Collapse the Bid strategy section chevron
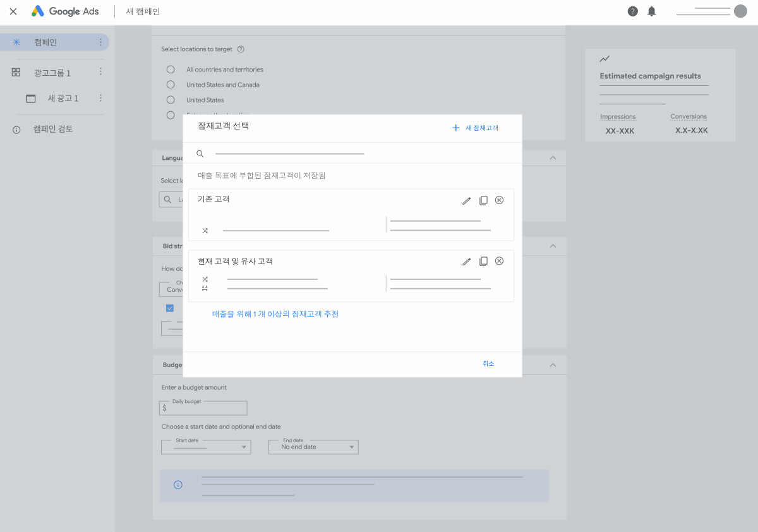Screen dimensions: 758x532 (x=553, y=246)
